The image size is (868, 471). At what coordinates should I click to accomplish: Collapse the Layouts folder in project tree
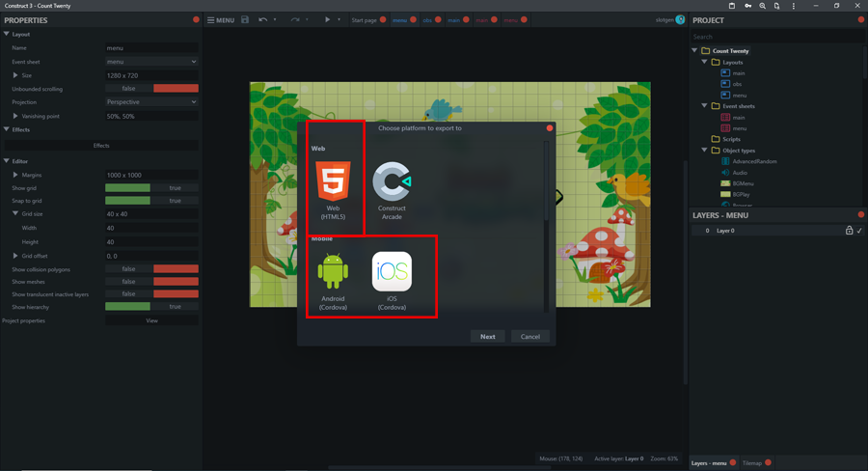(705, 62)
